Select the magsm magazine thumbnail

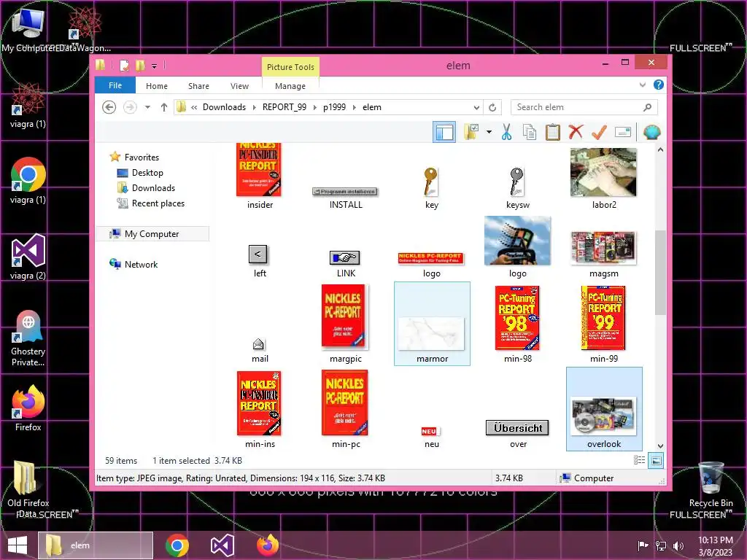point(603,254)
